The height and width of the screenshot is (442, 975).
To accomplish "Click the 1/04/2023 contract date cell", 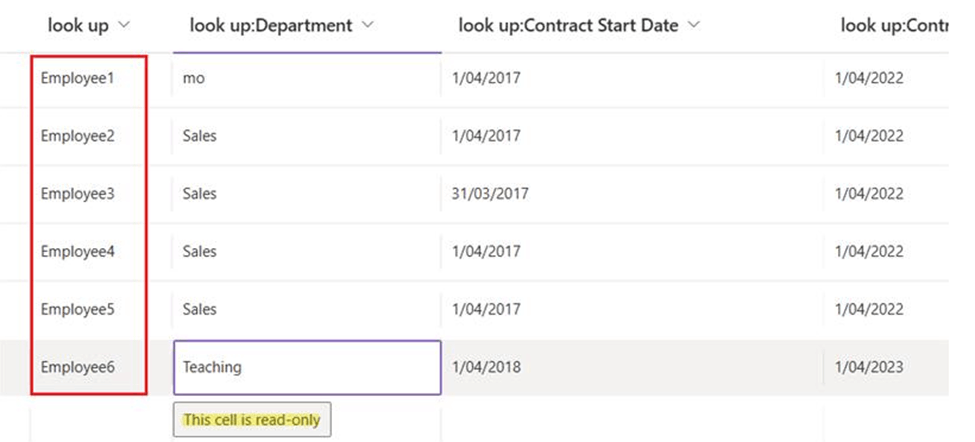I will pos(870,368).
